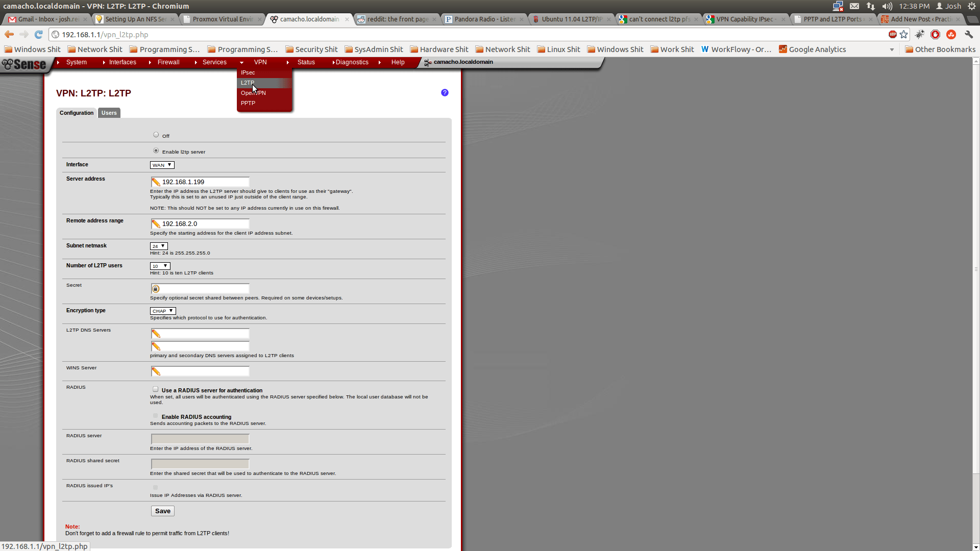Bookmark page with the star icon
The height and width of the screenshot is (551, 980).
pyautogui.click(x=904, y=34)
